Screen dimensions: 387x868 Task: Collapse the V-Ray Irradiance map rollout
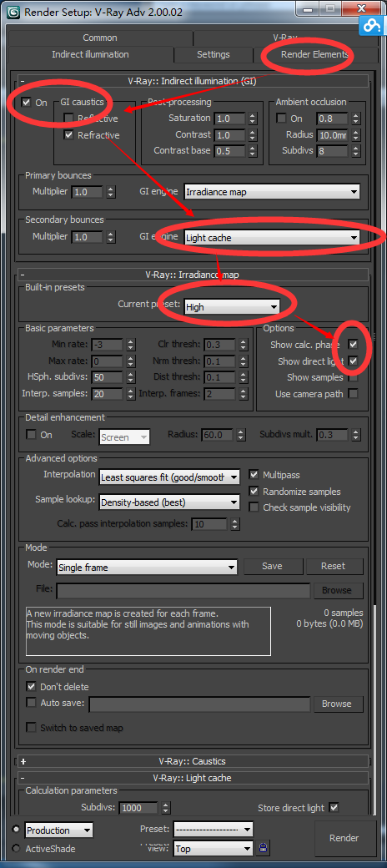tap(193, 274)
